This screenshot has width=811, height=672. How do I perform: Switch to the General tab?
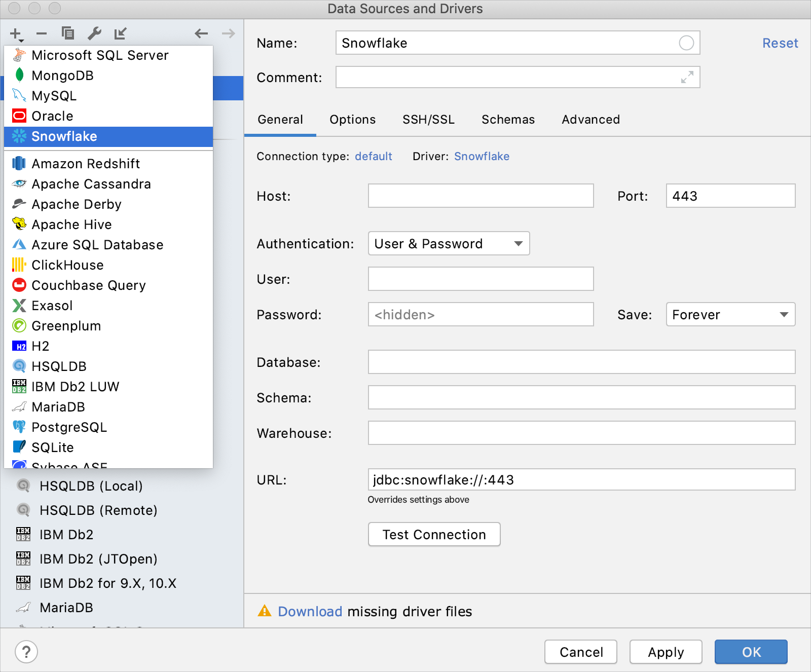[x=280, y=120]
